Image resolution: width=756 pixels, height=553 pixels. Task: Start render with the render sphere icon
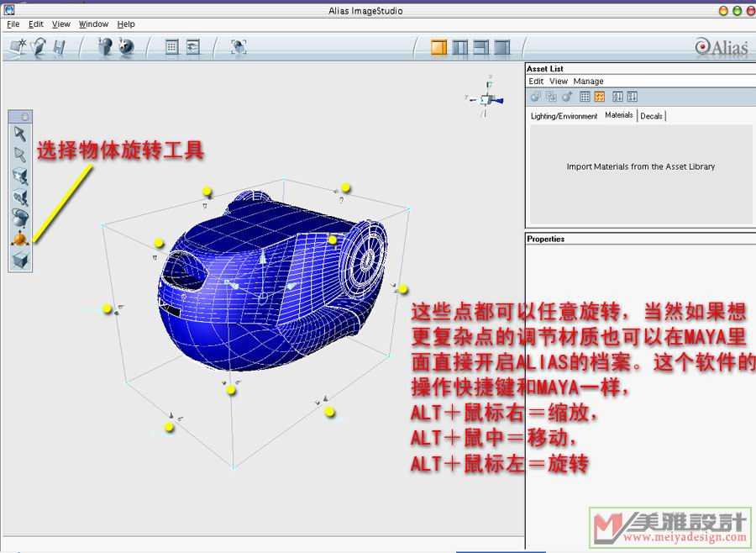(x=105, y=47)
